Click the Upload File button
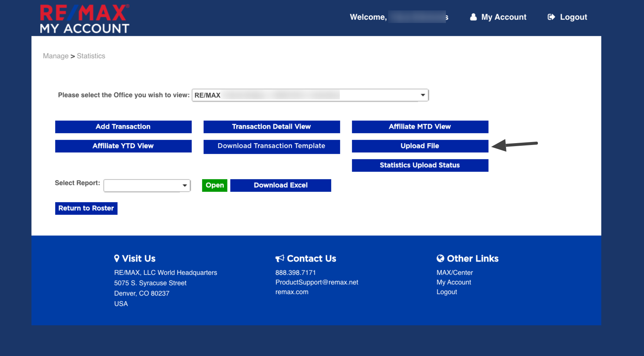Screen dimensions: 644x356 point(420,146)
